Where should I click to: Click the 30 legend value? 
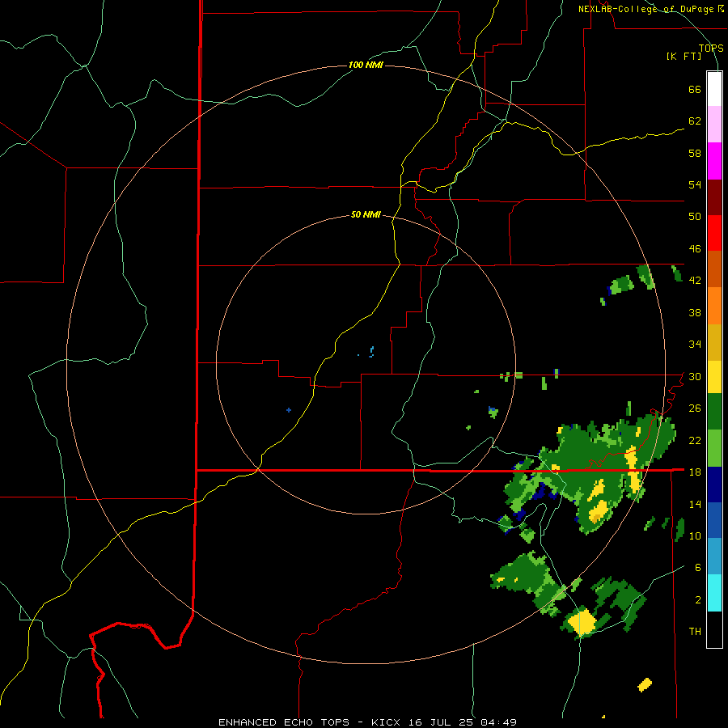tap(695, 376)
